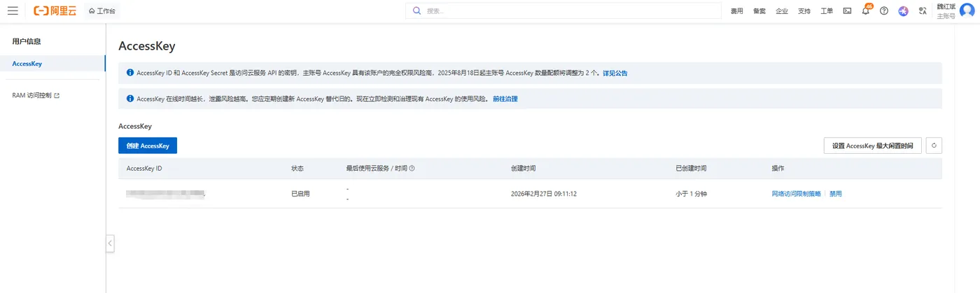The image size is (980, 293).
Task: Click 设置 AccessKey 最大闲置时间 button
Action: pos(872,145)
